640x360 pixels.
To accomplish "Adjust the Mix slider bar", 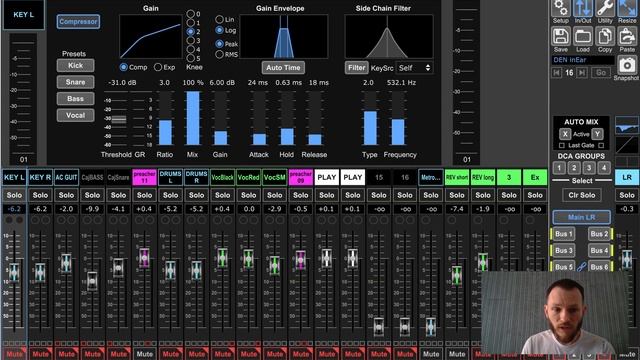I will coord(193,118).
